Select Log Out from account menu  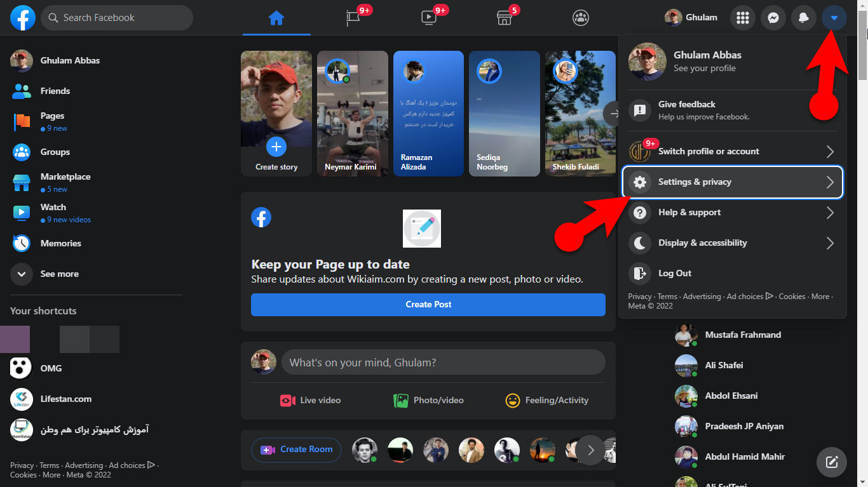674,274
